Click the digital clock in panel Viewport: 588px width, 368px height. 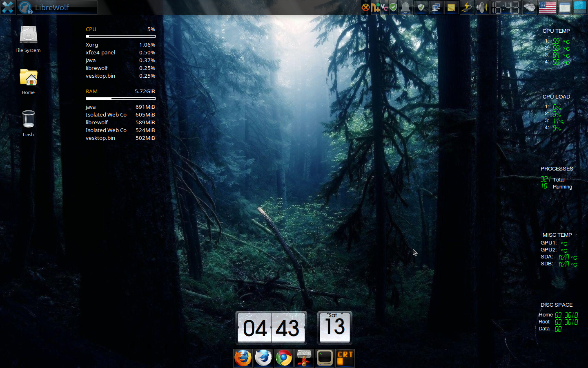(x=506, y=7)
